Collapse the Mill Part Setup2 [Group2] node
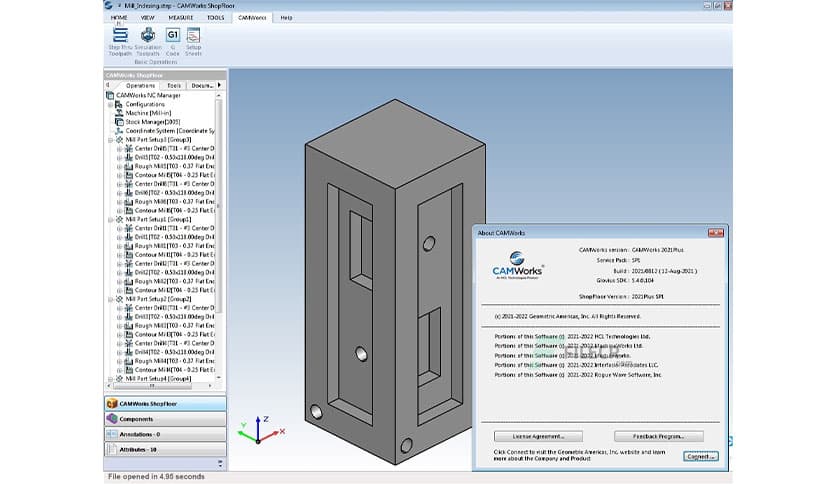This screenshot has width=836, height=484. click(x=109, y=298)
